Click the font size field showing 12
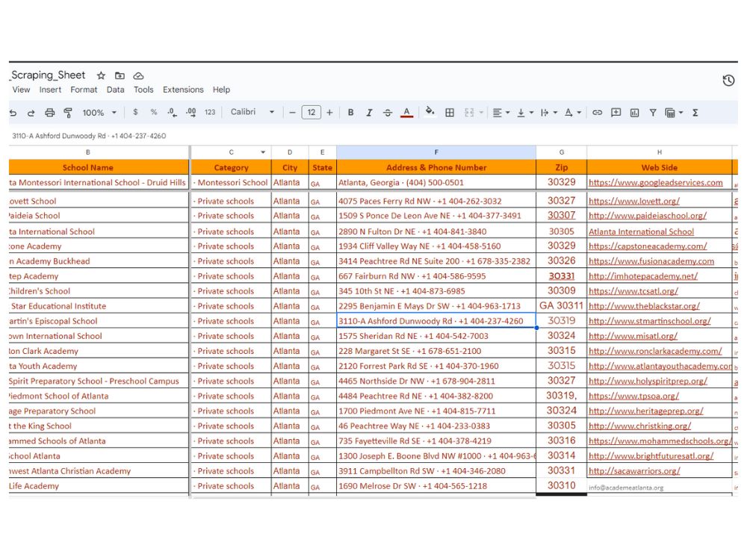Image resolution: width=747 pixels, height=560 pixels. coord(311,113)
